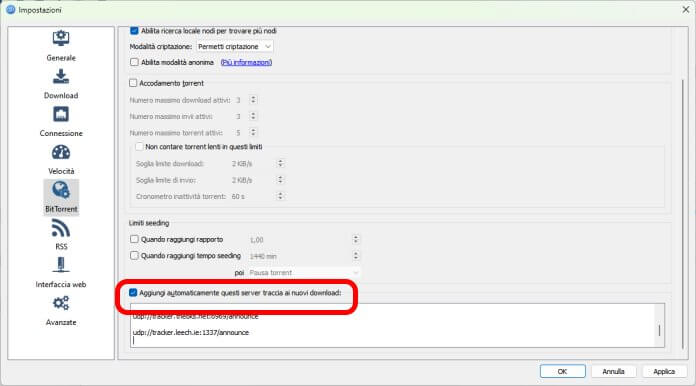Screen dimensions: 696x386
Task: Adjust Cronometro inattività torrent stepper
Action: pyautogui.click(x=280, y=196)
